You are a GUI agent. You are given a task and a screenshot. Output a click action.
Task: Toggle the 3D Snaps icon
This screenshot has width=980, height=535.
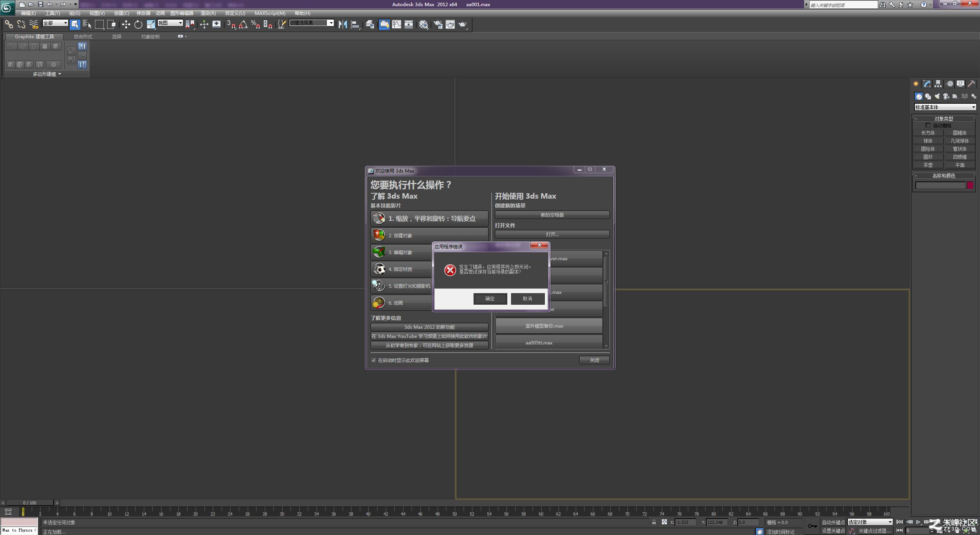[x=231, y=24]
